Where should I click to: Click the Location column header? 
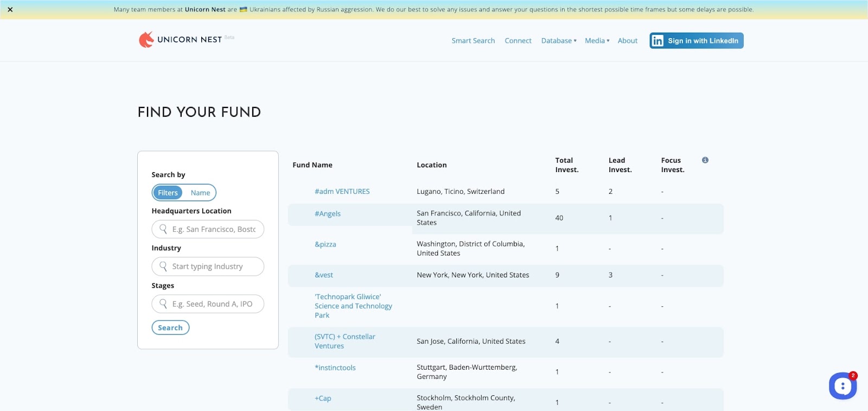432,165
